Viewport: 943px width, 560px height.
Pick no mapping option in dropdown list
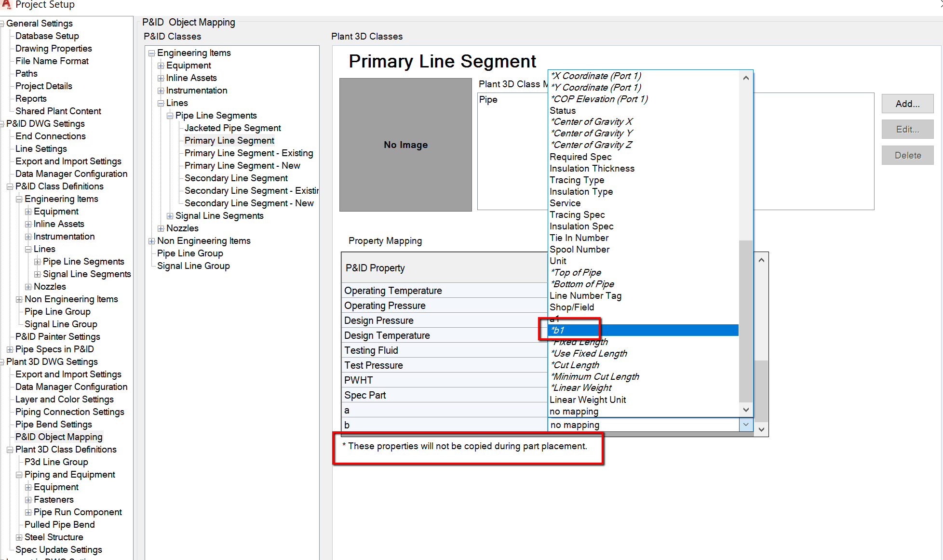pyautogui.click(x=574, y=411)
